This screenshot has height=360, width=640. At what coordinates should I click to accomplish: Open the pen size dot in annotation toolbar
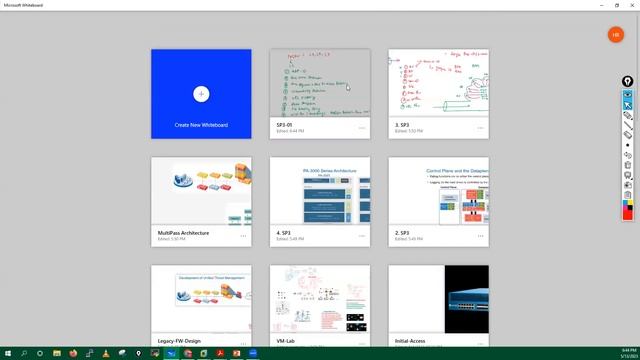[627, 145]
